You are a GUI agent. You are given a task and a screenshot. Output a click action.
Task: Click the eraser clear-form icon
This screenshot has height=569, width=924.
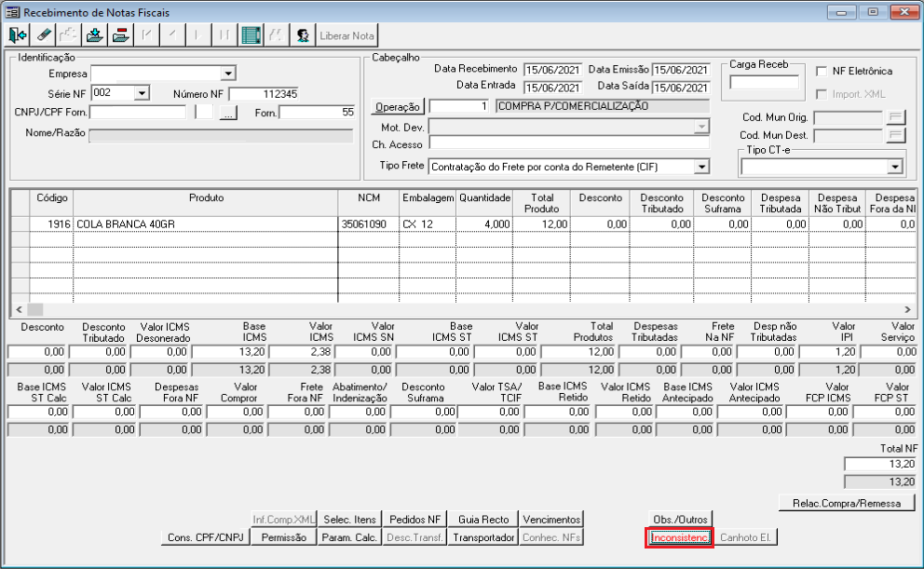44,35
